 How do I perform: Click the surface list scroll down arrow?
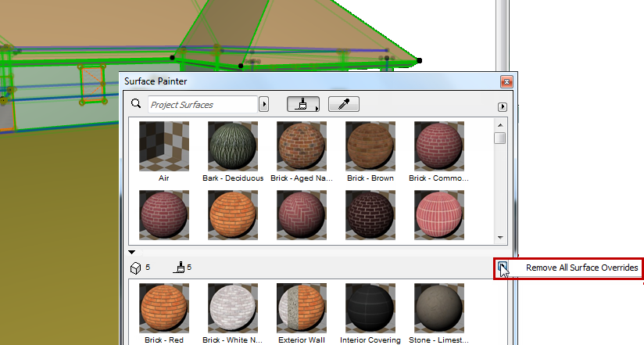point(500,238)
